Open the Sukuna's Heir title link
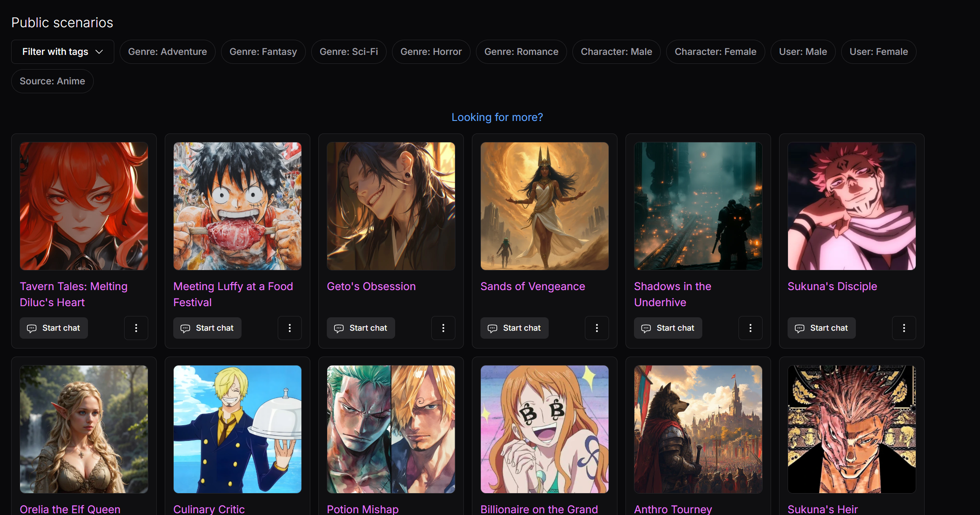The image size is (980, 515). tap(822, 509)
